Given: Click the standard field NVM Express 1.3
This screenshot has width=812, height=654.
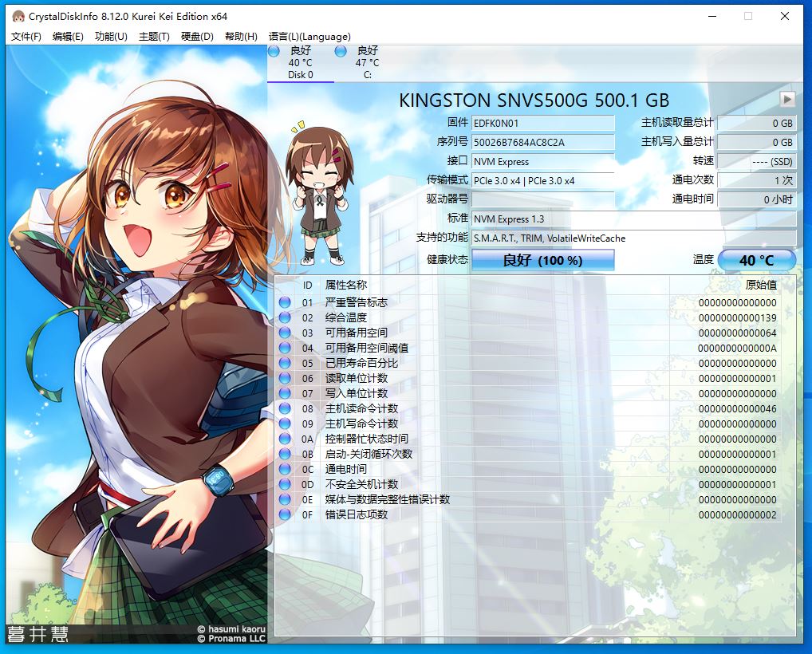Looking at the screenshot, I should (634, 219).
